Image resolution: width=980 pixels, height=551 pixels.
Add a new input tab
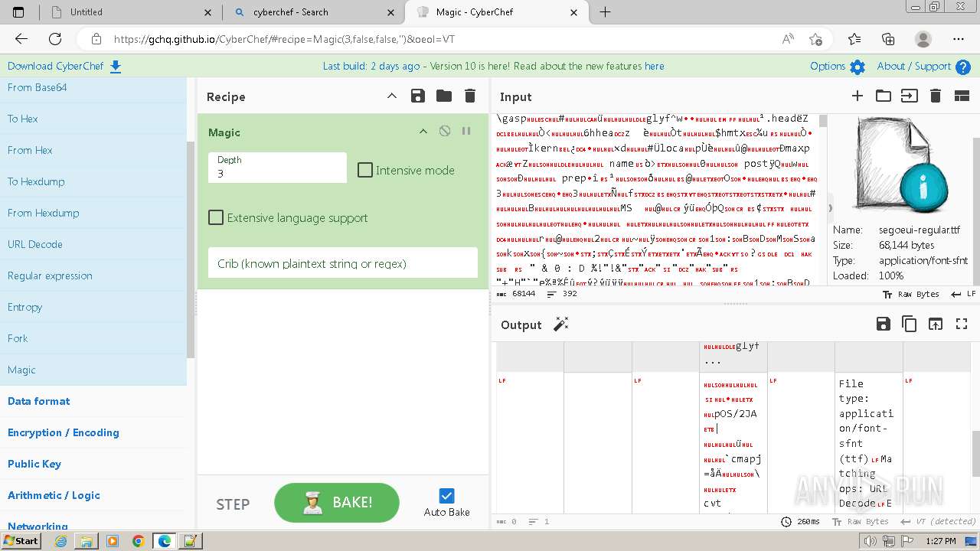[x=857, y=96]
